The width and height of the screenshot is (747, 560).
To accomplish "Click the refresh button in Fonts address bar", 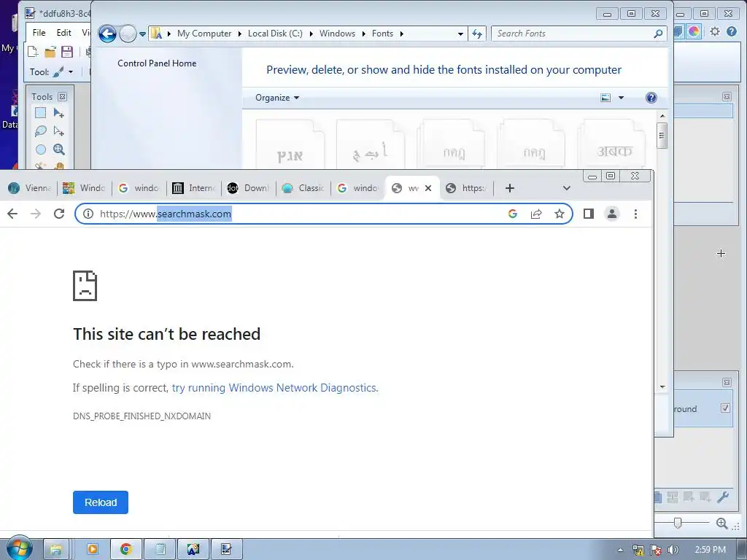I will [x=477, y=34].
